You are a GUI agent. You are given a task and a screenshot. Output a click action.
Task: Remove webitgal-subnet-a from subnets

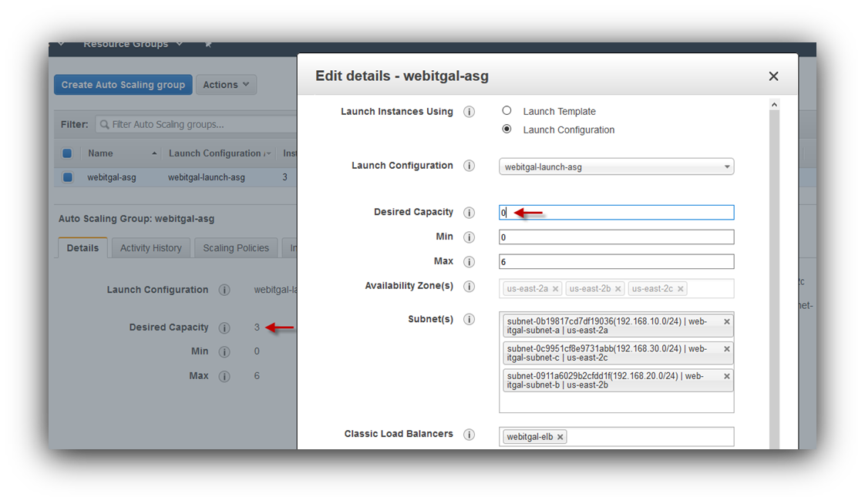coord(726,321)
